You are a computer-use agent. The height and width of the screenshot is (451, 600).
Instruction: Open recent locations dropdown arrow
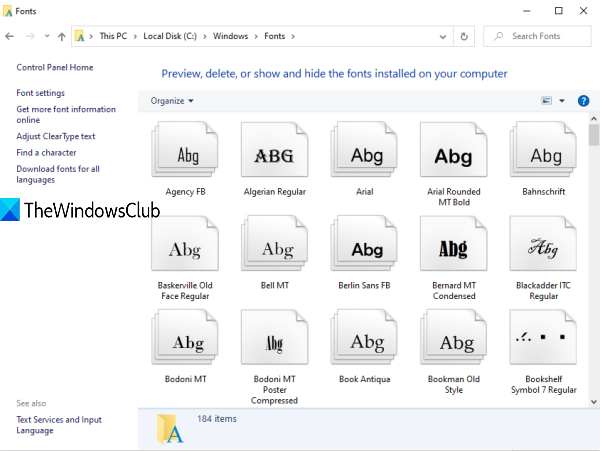[47, 36]
